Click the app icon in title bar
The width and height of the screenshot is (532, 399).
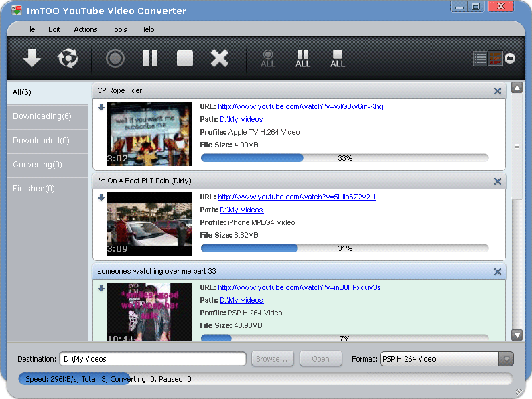click(x=17, y=10)
